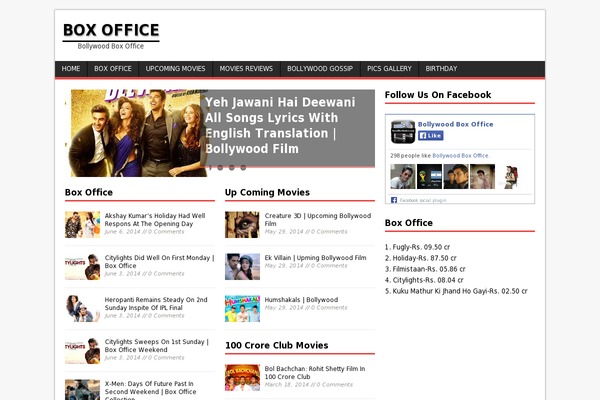The width and height of the screenshot is (600, 400).
Task: Click the Holiday article thumbnail
Action: click(82, 225)
